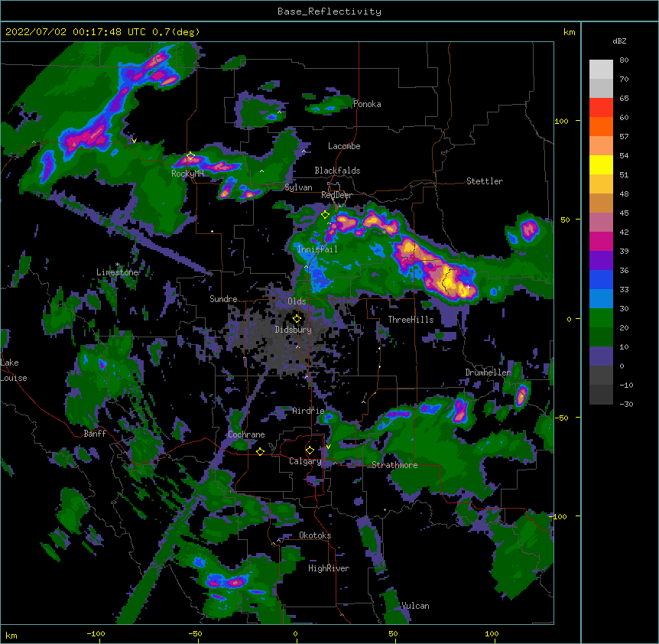Click the Sundre town label

tap(223, 299)
